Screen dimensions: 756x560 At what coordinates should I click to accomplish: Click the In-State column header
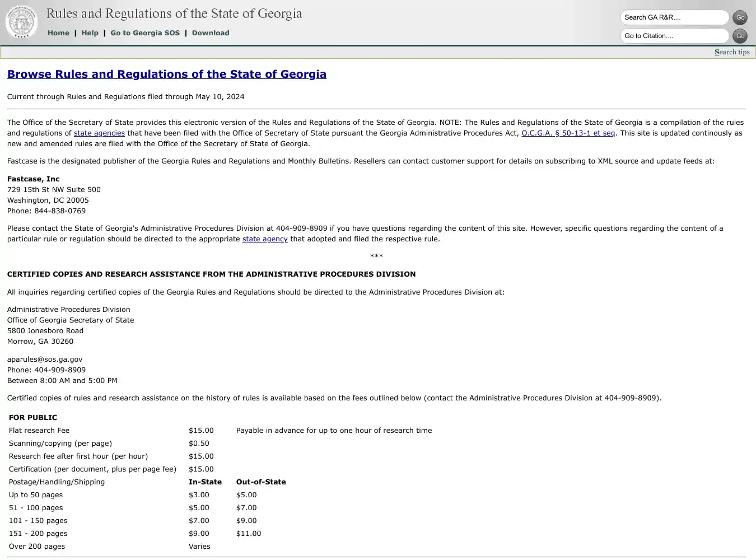click(205, 482)
